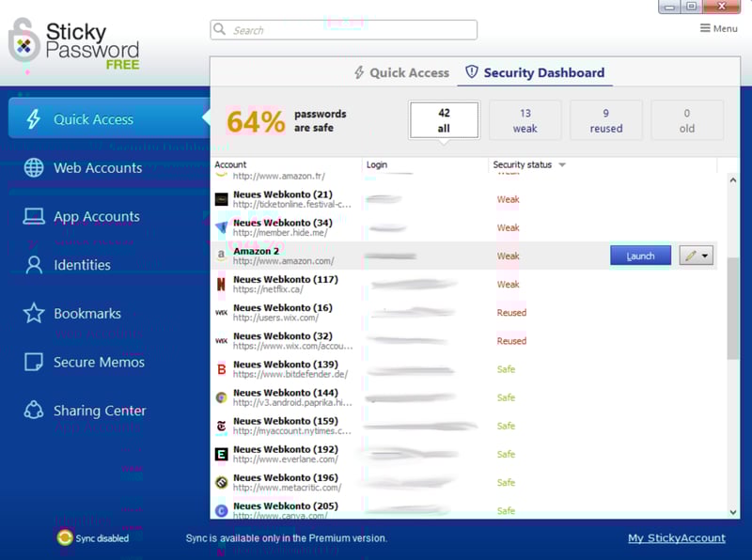The width and height of the screenshot is (752, 560).
Task: Click the Sharing Center icon
Action: 34,410
